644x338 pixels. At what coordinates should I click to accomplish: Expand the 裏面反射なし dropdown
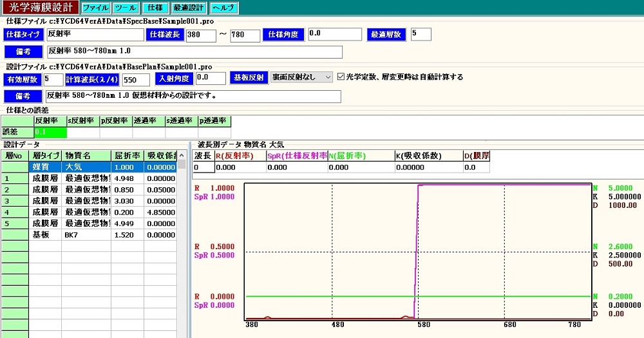[328, 77]
